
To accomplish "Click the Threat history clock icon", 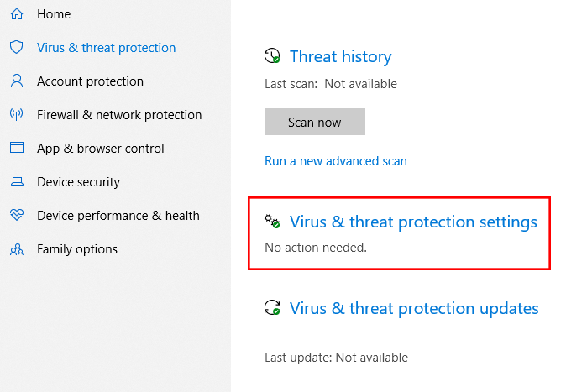I will [x=273, y=56].
